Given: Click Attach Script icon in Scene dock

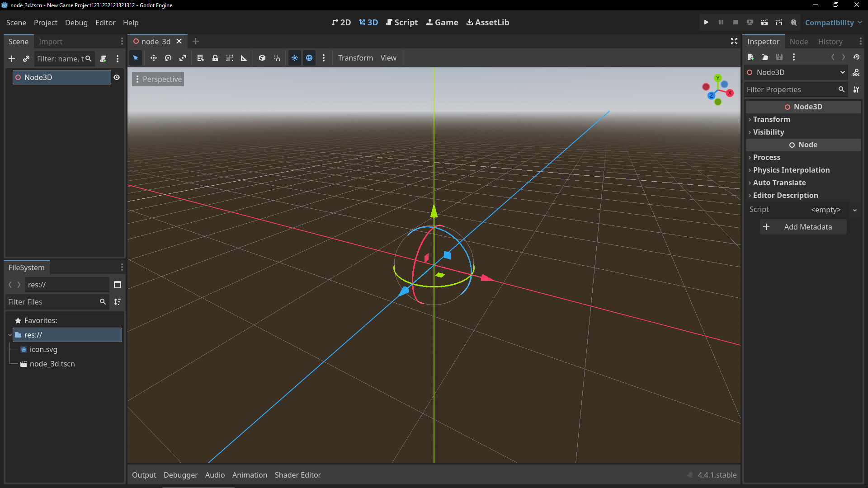Looking at the screenshot, I should (x=103, y=59).
